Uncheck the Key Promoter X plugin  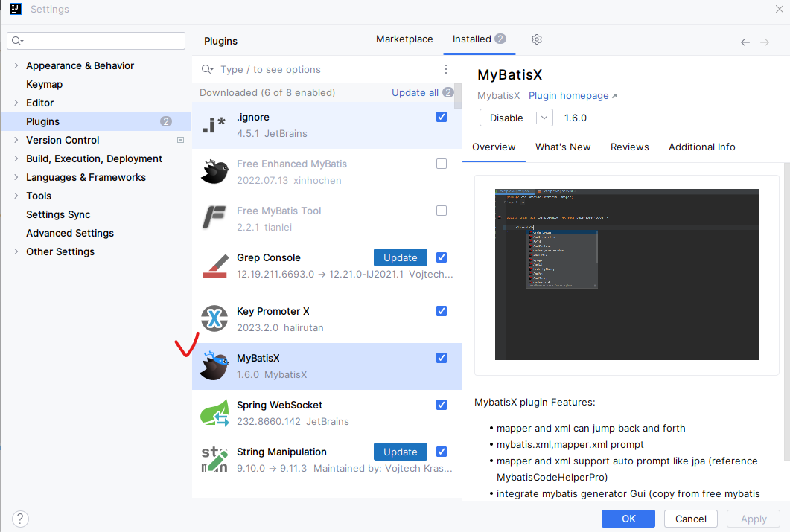coord(442,311)
